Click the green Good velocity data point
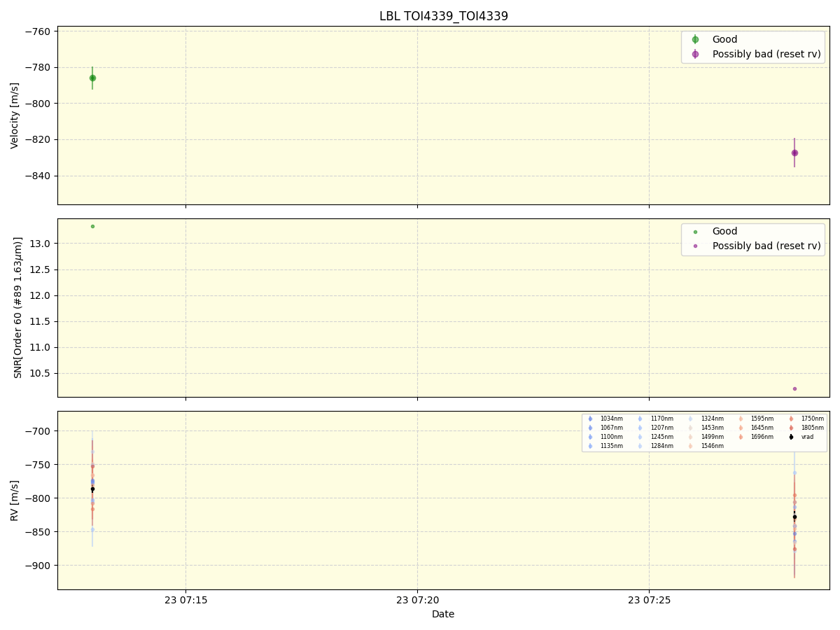 click(x=92, y=78)
